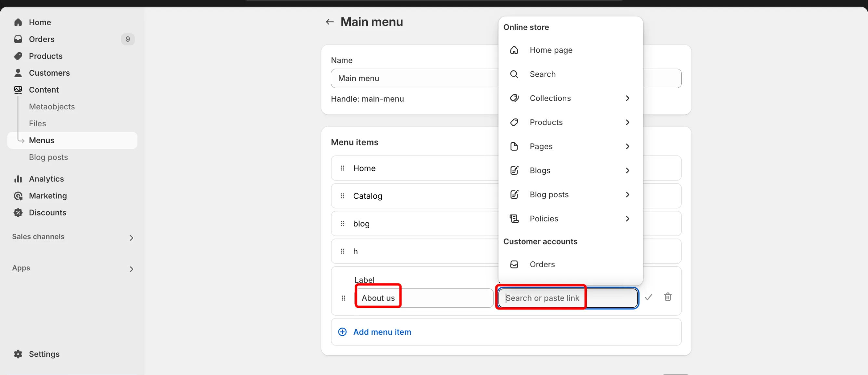
Task: Click the Customer accounts heading in dropdown
Action: [540, 241]
